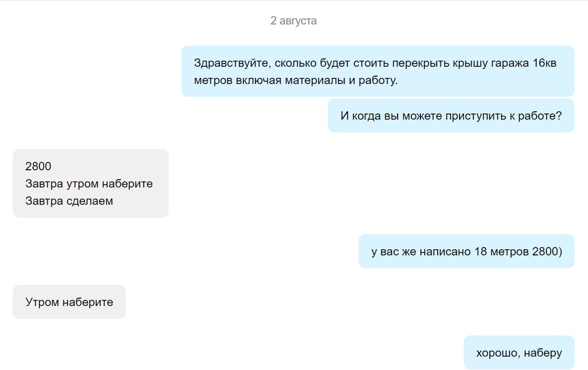Click "2800)" at the end of the blue message
Screen dimensions: 588x370
coord(547,251)
